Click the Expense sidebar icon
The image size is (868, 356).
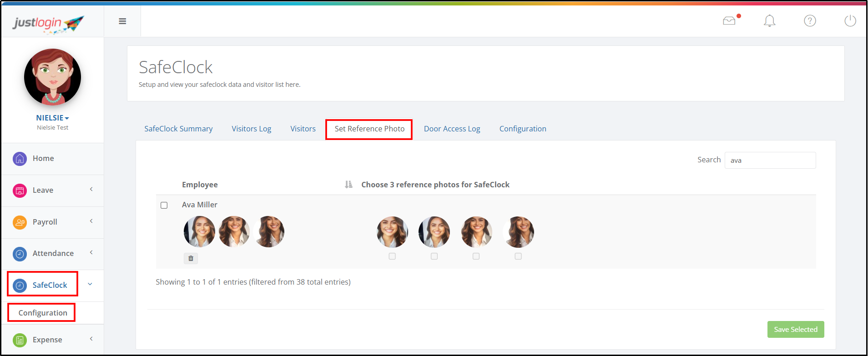click(20, 340)
